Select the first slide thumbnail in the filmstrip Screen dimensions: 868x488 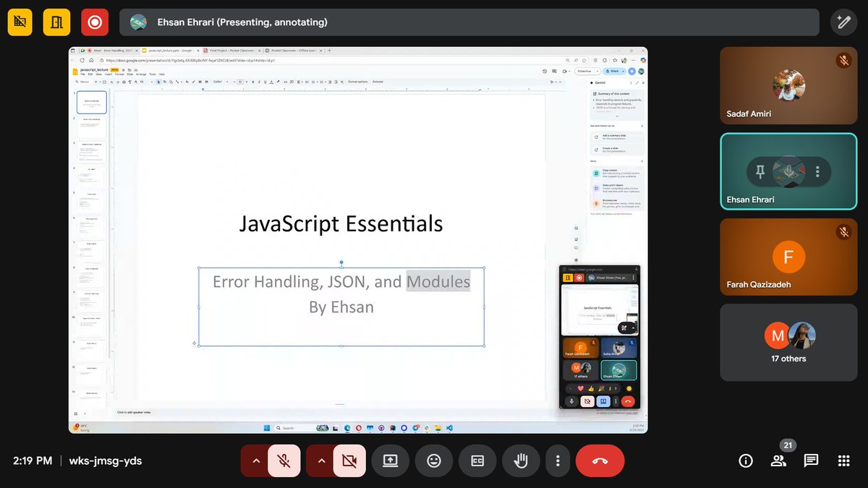pyautogui.click(x=91, y=102)
